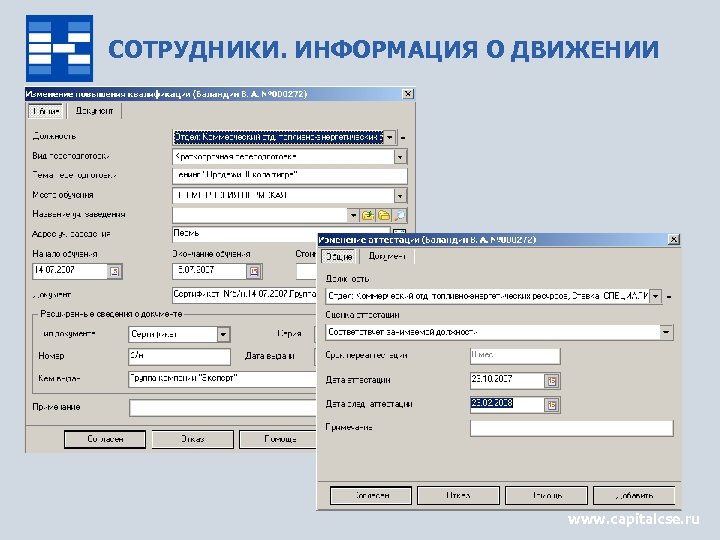Click Согласен button in qualification window

click(x=105, y=439)
